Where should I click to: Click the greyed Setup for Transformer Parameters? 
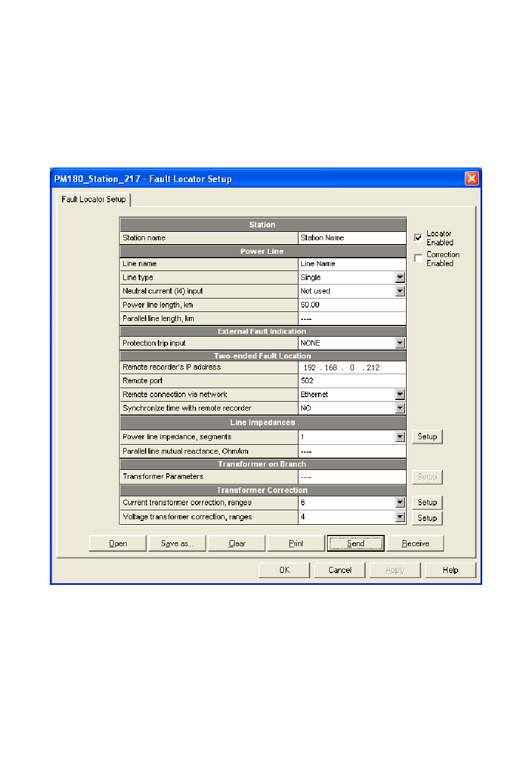pyautogui.click(x=427, y=477)
